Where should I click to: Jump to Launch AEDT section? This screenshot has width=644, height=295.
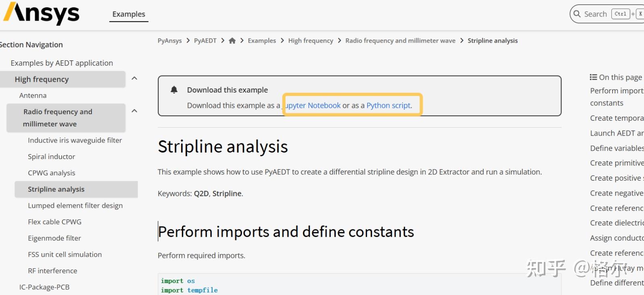[617, 133]
